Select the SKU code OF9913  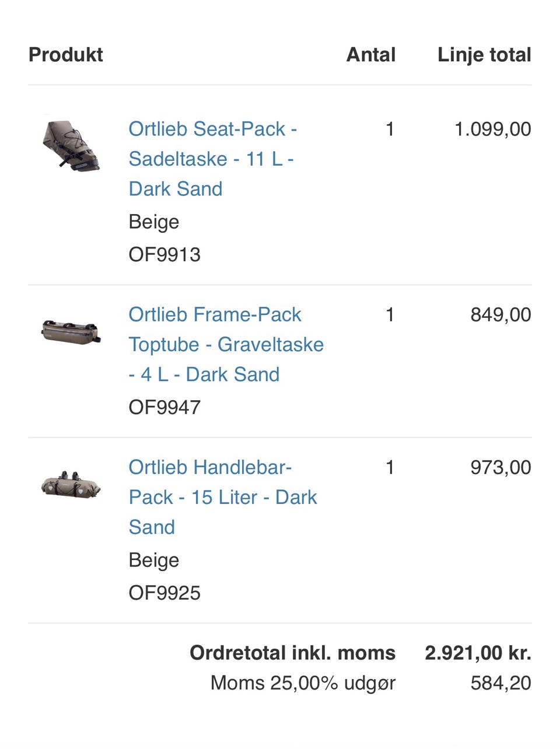coord(164,254)
